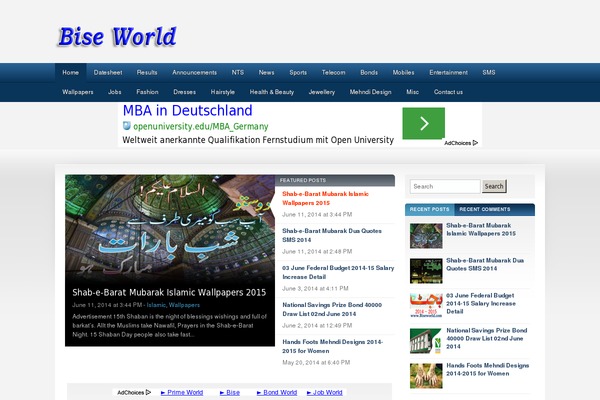Open featured post Hands Foots Mehndi Designs
This screenshot has height=400, width=600.
click(x=333, y=346)
